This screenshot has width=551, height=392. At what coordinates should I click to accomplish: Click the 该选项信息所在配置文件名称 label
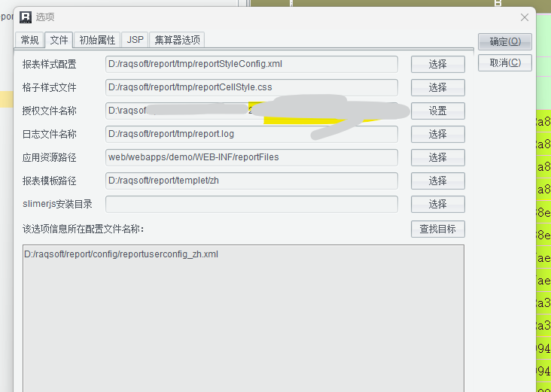pos(84,229)
